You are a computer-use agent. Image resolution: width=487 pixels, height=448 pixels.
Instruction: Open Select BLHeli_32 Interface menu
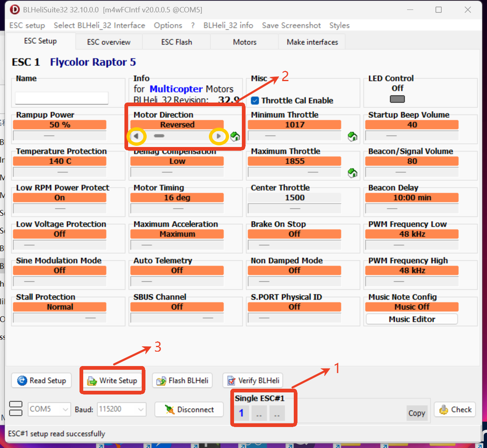point(99,26)
